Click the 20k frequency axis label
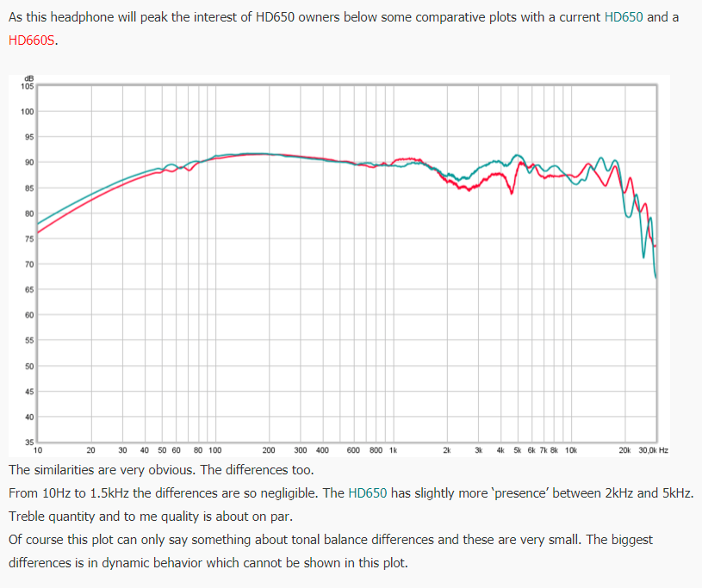 tap(624, 450)
